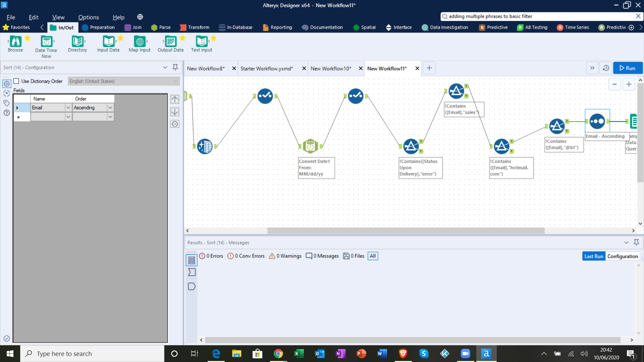Click the remove field minus button
Image resolution: width=644 pixels, height=362 pixels.
175,124
